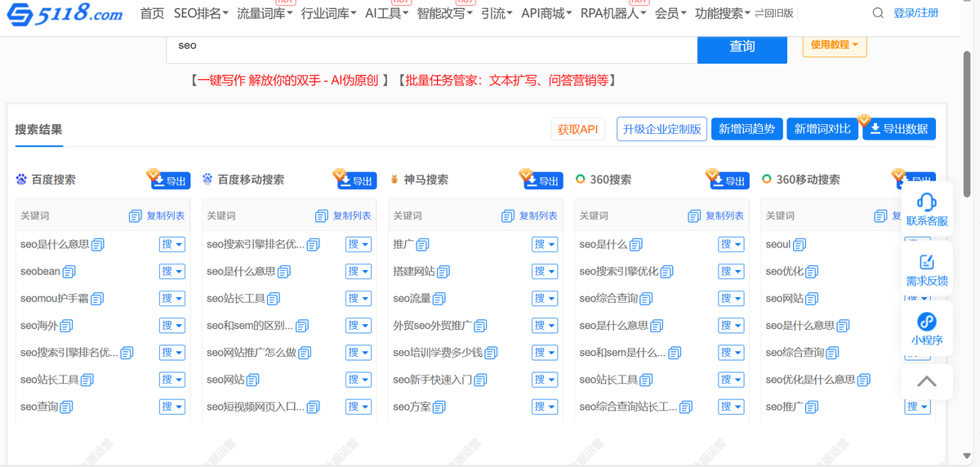Open 小程序 mini-program icon in side panel
Viewport: 980px width, 467px height.
pyautogui.click(x=927, y=321)
